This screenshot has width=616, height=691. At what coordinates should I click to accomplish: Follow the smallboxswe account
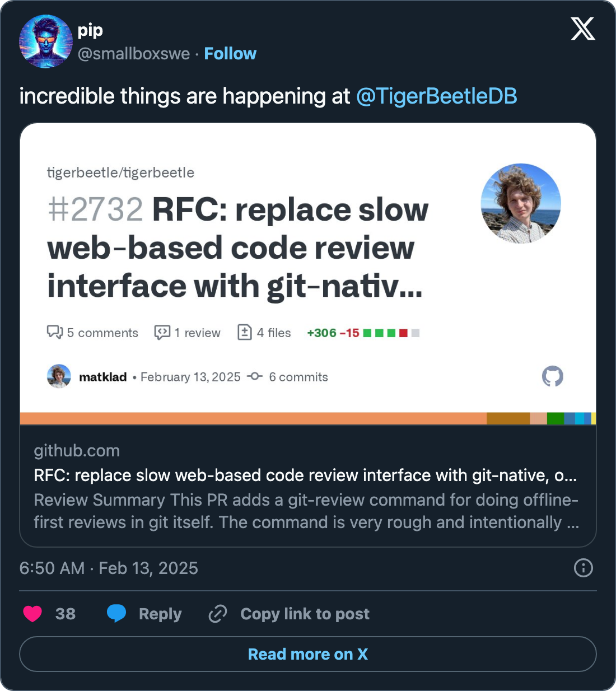(230, 54)
